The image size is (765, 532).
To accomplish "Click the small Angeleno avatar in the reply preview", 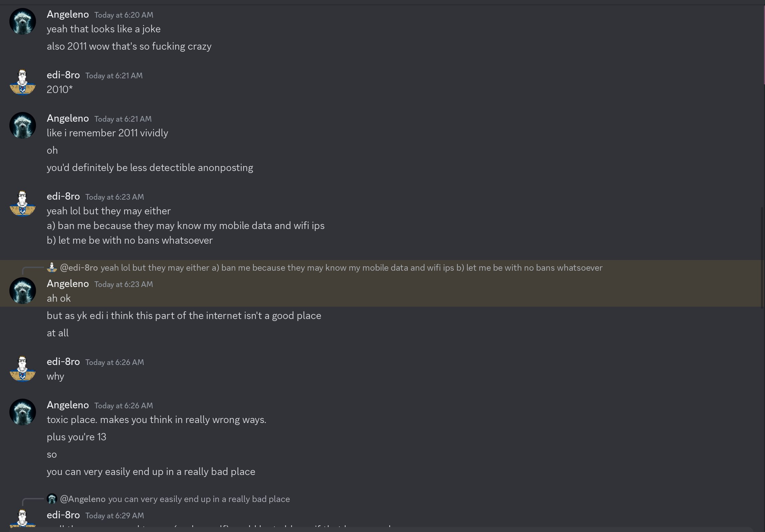I will point(52,499).
